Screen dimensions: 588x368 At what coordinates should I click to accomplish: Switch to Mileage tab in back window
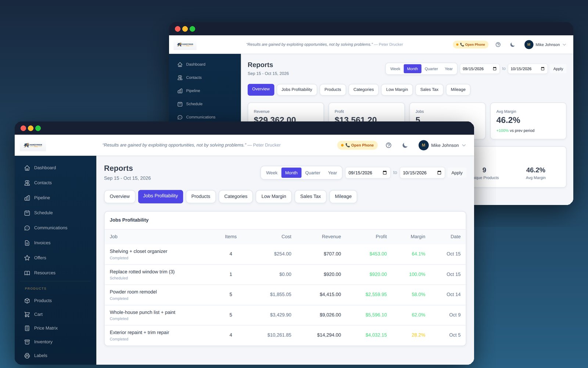[458, 90]
